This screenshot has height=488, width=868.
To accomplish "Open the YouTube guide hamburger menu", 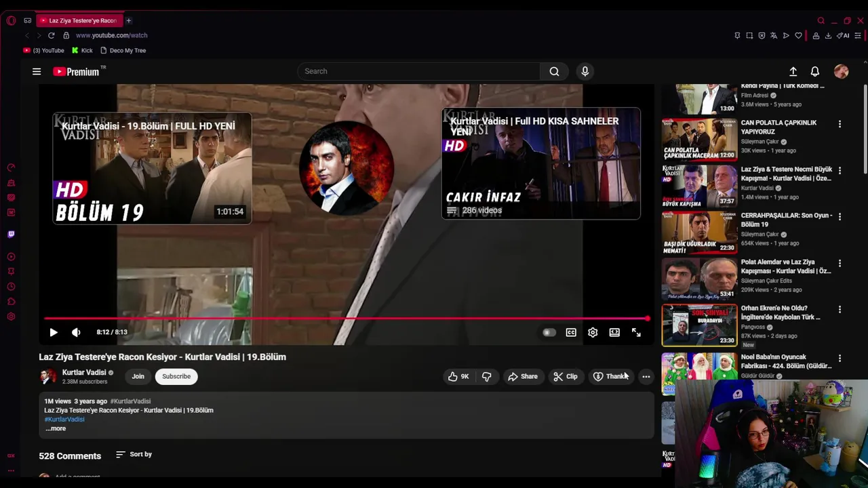I will pyautogui.click(x=37, y=71).
